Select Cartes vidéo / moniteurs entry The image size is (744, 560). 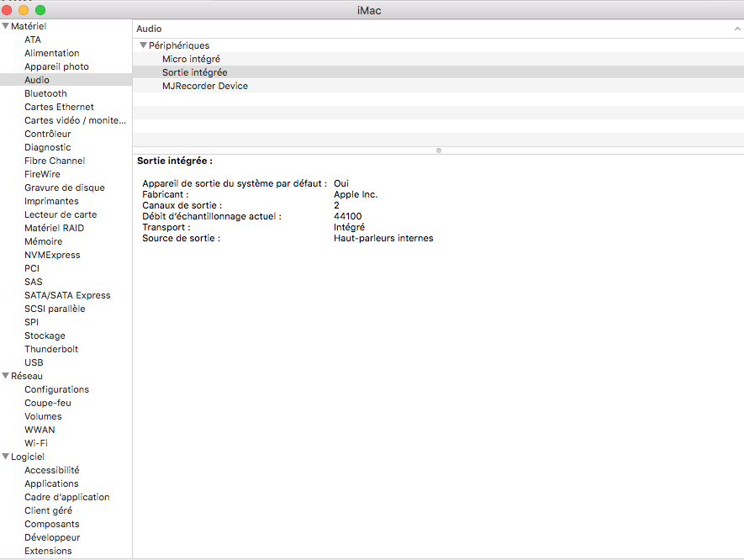pyautogui.click(x=75, y=120)
